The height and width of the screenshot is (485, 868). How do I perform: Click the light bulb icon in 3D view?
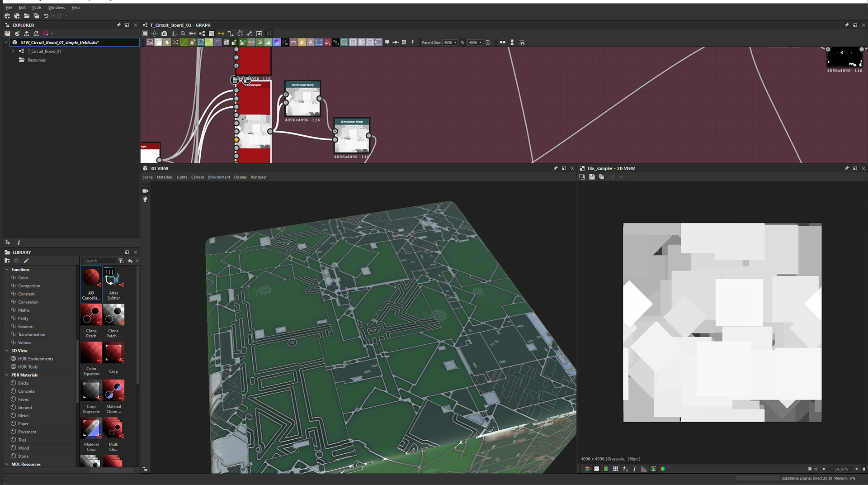point(145,200)
